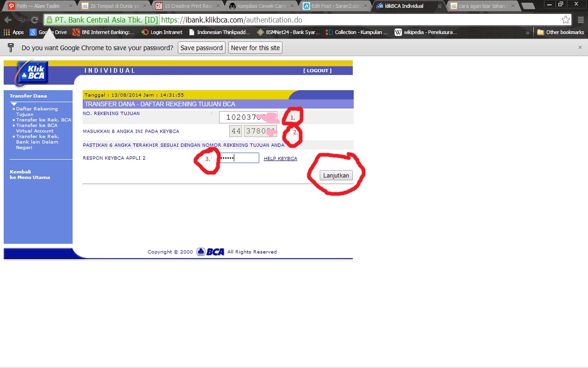Click the Transfer Dana sidebar heading
This screenshot has width=588, height=368.
28,96
